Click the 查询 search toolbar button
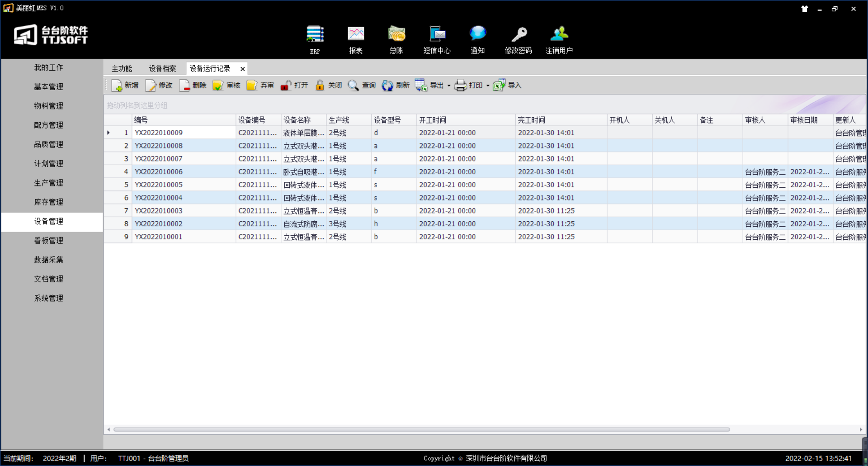Screen dimensions: 868x466 click(x=362, y=85)
